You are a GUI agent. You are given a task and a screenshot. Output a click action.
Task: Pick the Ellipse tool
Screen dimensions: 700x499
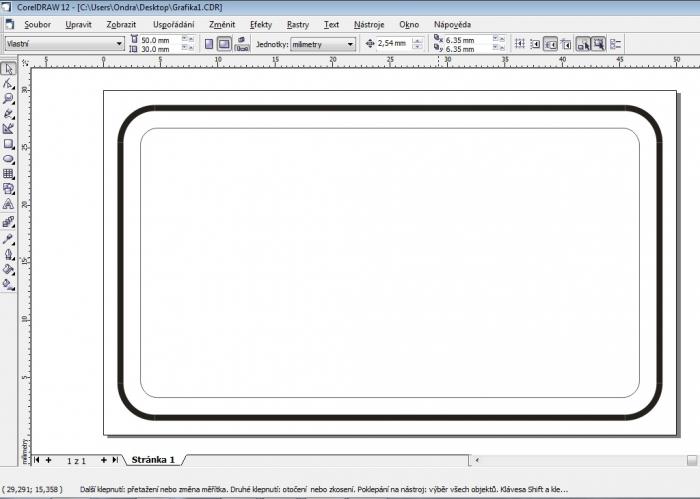(x=8, y=159)
